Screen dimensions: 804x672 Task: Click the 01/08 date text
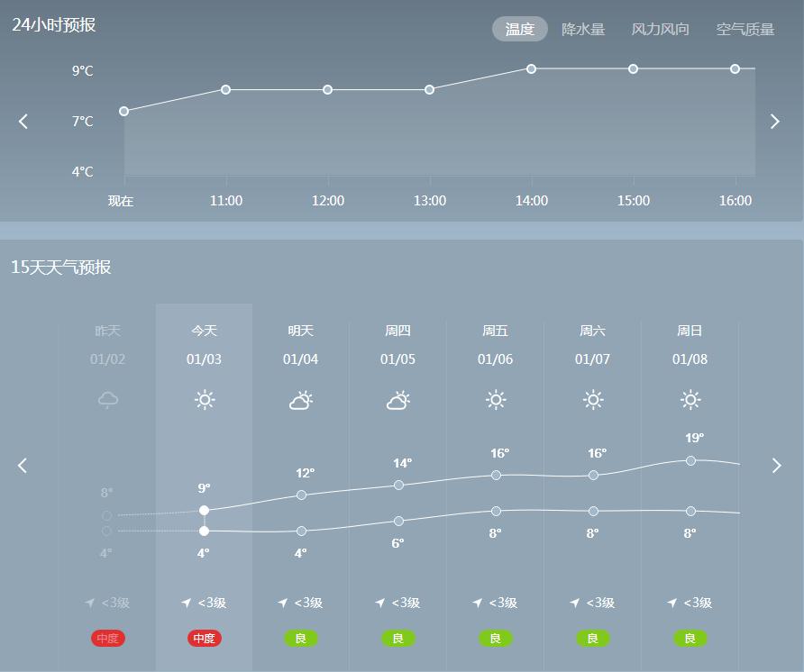690,359
